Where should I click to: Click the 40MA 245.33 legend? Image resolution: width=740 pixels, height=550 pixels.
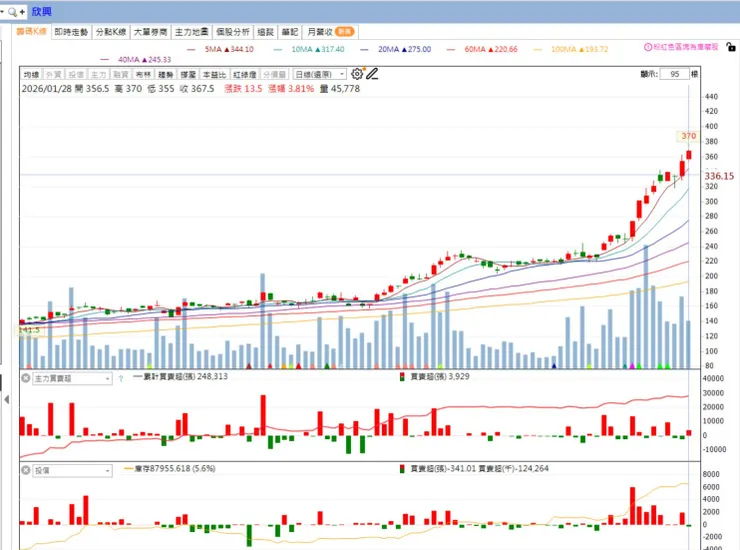pos(136,59)
